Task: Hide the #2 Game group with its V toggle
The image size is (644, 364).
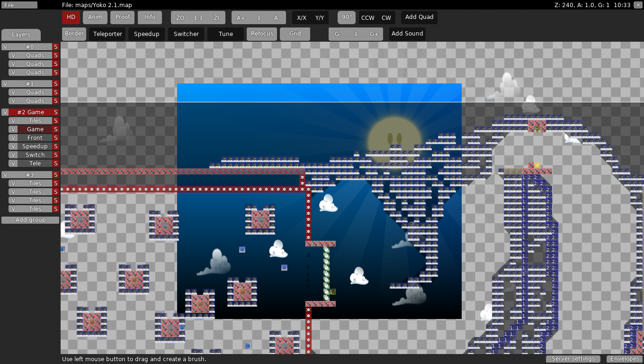Action: click(5, 112)
